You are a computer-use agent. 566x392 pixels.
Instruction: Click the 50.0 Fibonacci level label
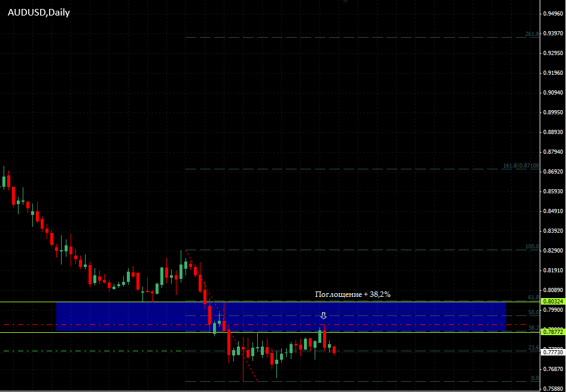point(534,312)
